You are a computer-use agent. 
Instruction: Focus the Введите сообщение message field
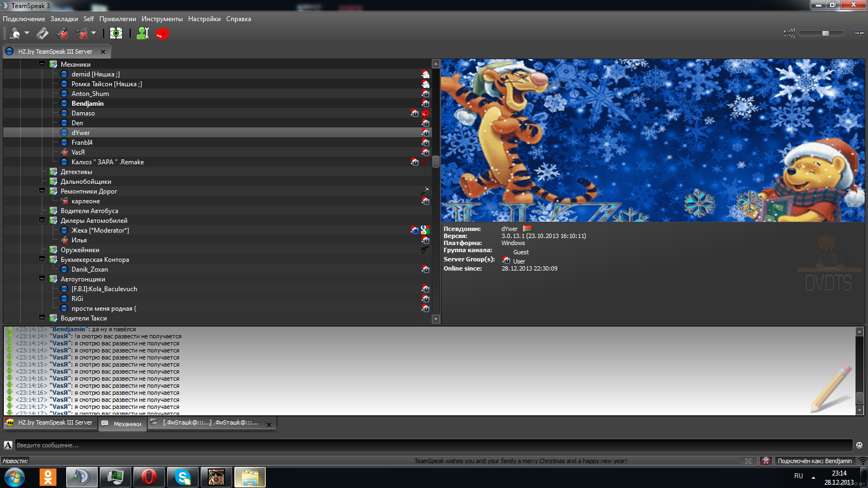click(433, 445)
